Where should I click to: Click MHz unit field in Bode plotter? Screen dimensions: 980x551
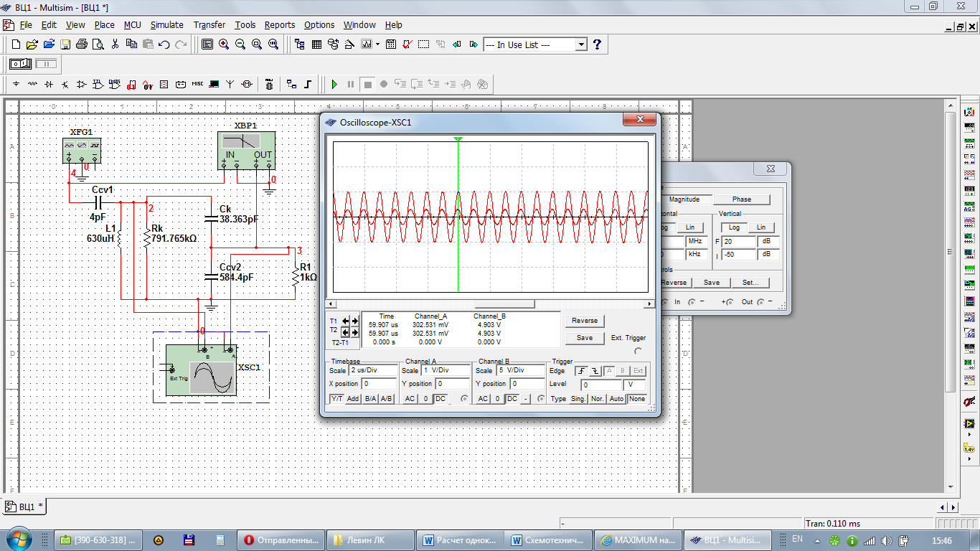tap(697, 241)
